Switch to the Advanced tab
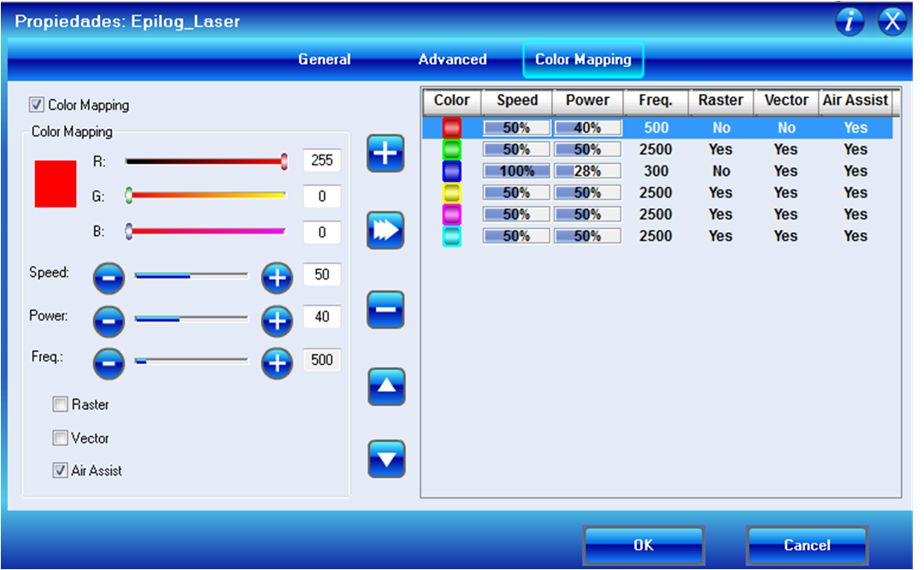The width and height of the screenshot is (924, 570). click(452, 60)
